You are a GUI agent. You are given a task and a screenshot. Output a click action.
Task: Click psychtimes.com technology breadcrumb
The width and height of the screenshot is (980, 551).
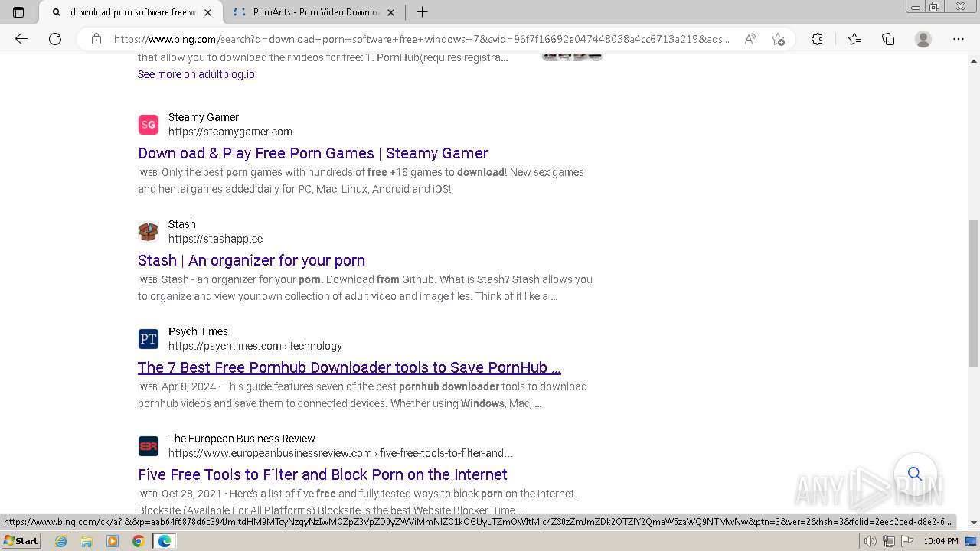pos(255,346)
